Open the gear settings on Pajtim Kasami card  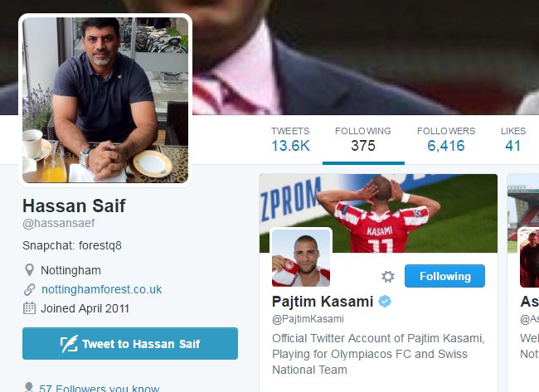click(388, 277)
